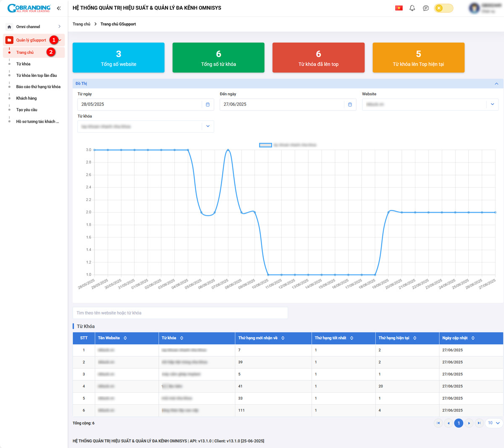
Task: Expand the Website dropdown filter
Action: (492, 105)
